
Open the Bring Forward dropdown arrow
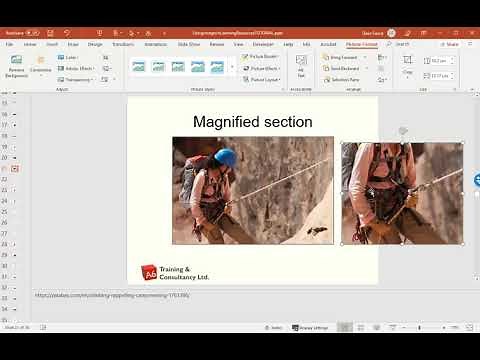click(365, 57)
